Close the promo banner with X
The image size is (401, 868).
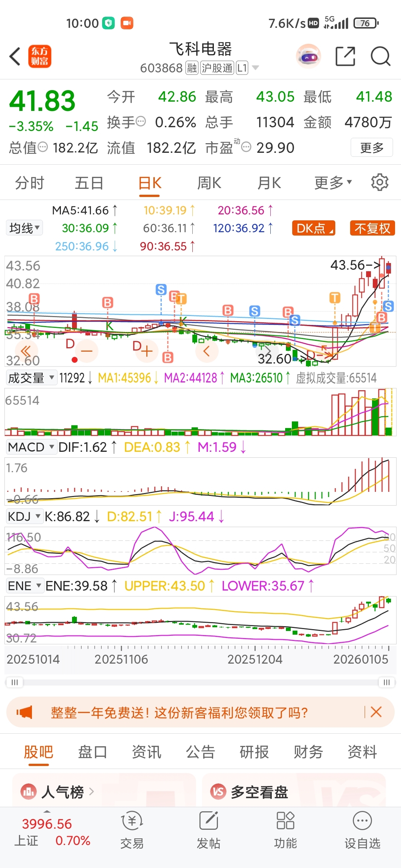click(x=376, y=712)
